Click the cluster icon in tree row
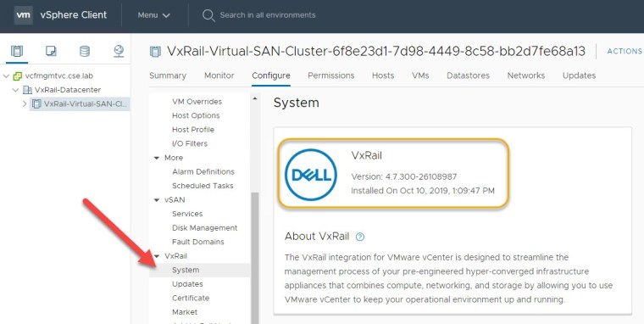This screenshot has width=644, height=324. point(36,104)
